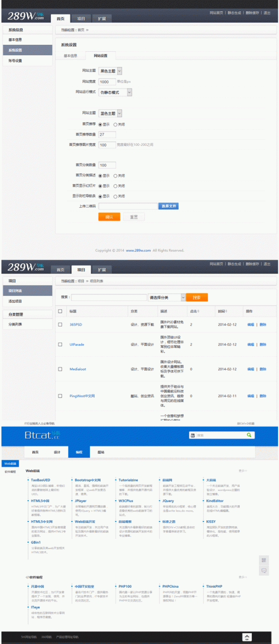Click the QR code floating icon
Viewport: 279px width, 644px height.
coord(263,560)
